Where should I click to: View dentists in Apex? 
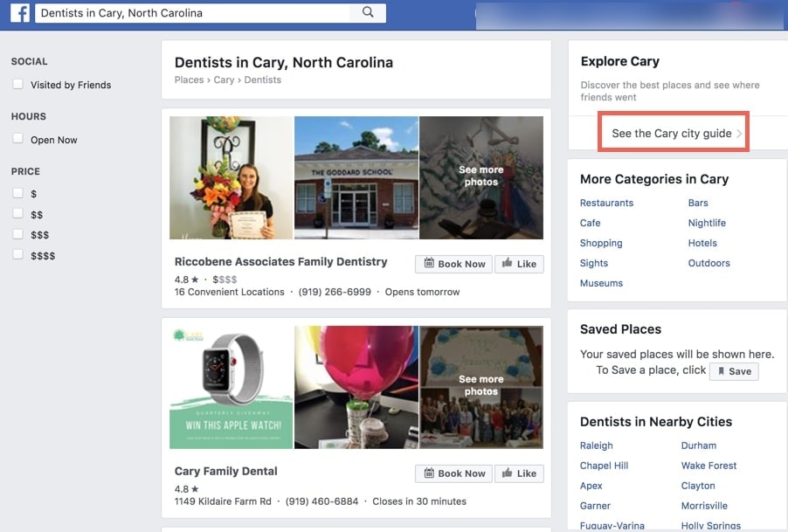591,486
